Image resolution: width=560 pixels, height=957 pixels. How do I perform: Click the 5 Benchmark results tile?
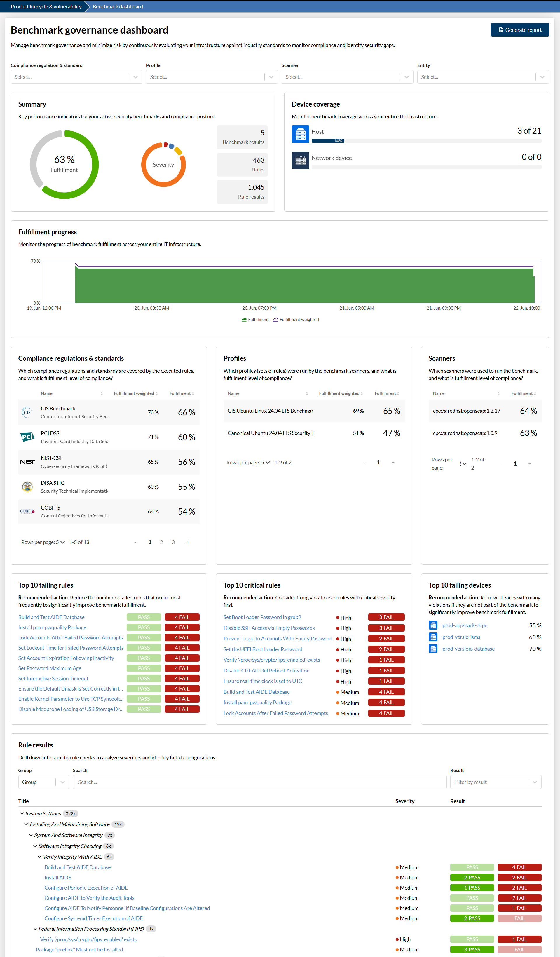click(242, 137)
